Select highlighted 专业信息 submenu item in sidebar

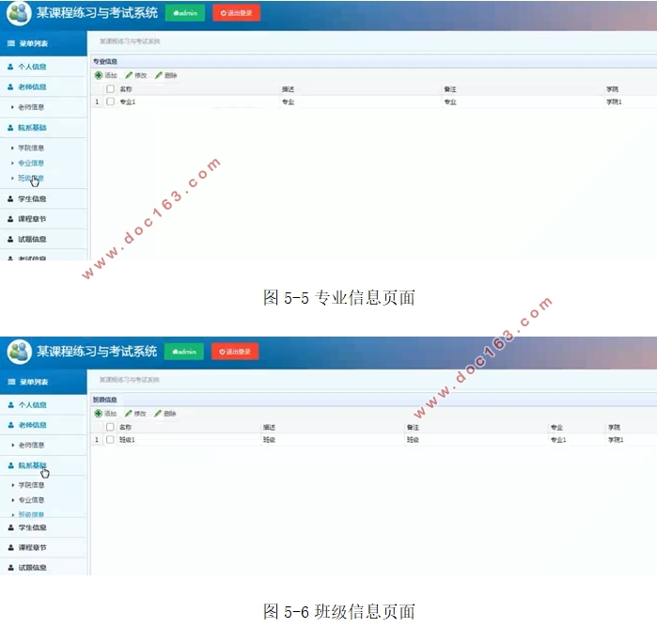31,163
